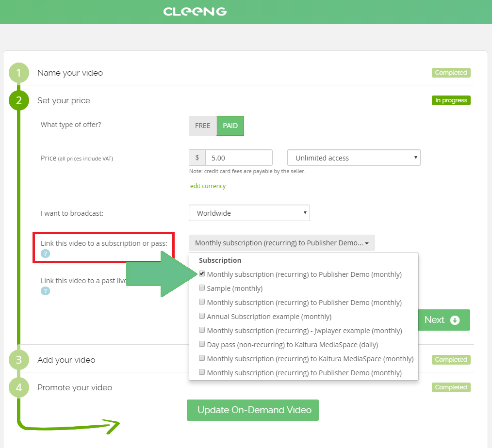Click the dollar currency symbol beside the price
This screenshot has width=492, height=448.
click(197, 158)
